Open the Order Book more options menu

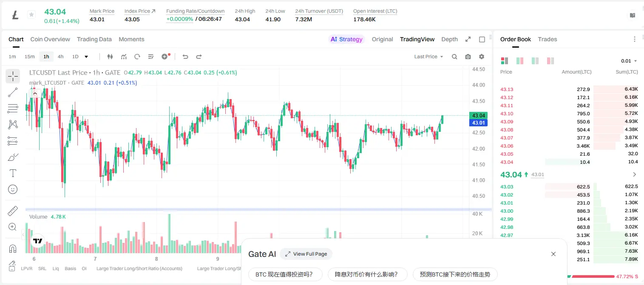tap(635, 39)
